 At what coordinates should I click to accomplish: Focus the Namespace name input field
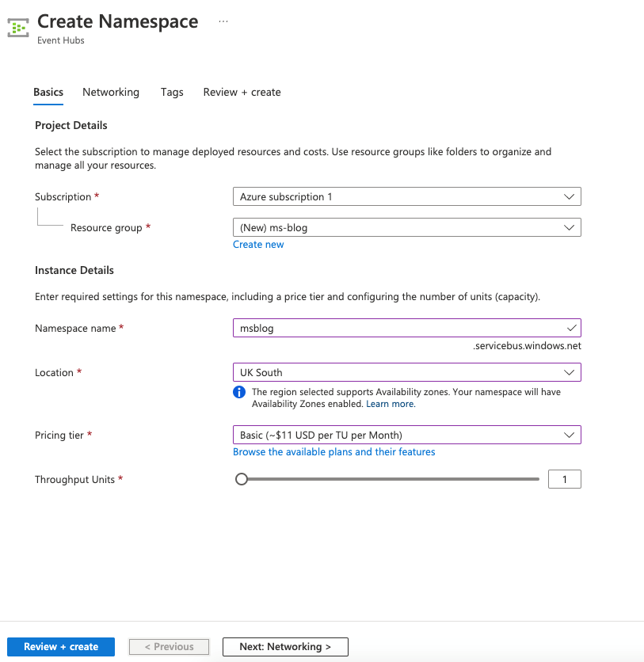point(407,328)
